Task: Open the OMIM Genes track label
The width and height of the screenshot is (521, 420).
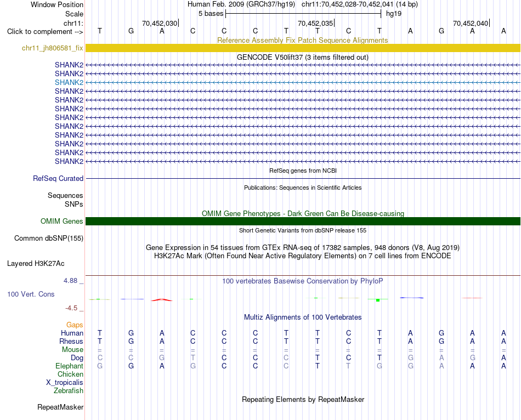Action: (62, 221)
